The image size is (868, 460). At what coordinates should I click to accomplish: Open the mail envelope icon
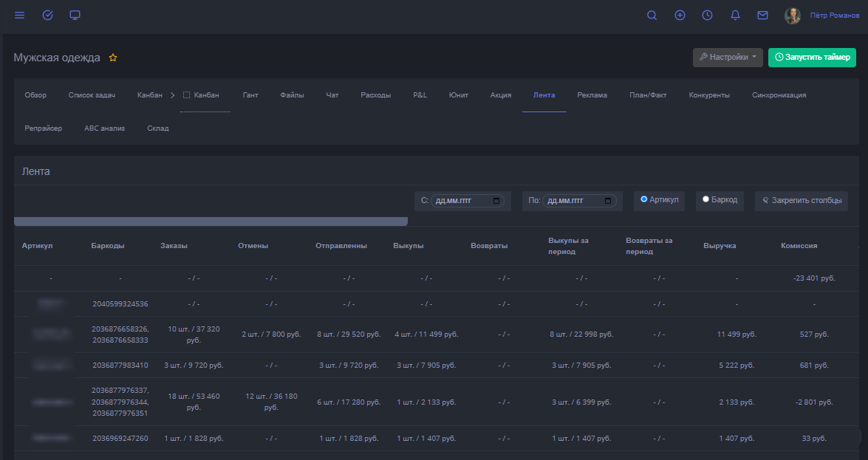(762, 16)
